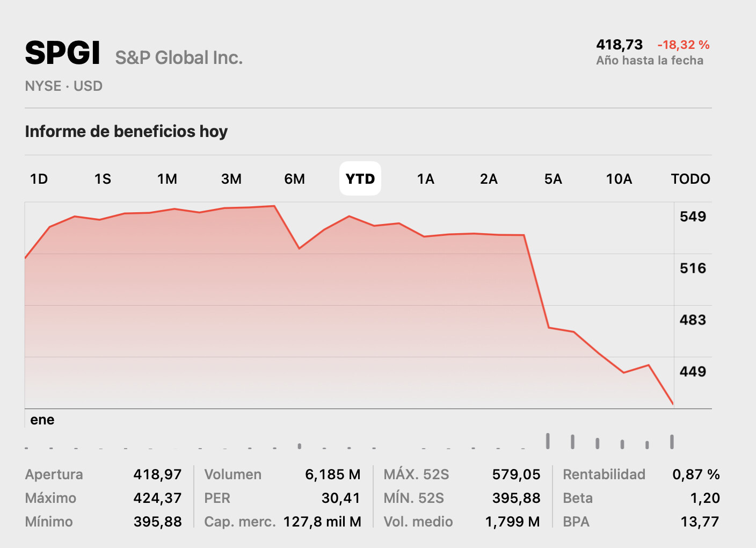Click the ene month marker on axis
Viewport: 756px width, 548px height.
(42, 420)
